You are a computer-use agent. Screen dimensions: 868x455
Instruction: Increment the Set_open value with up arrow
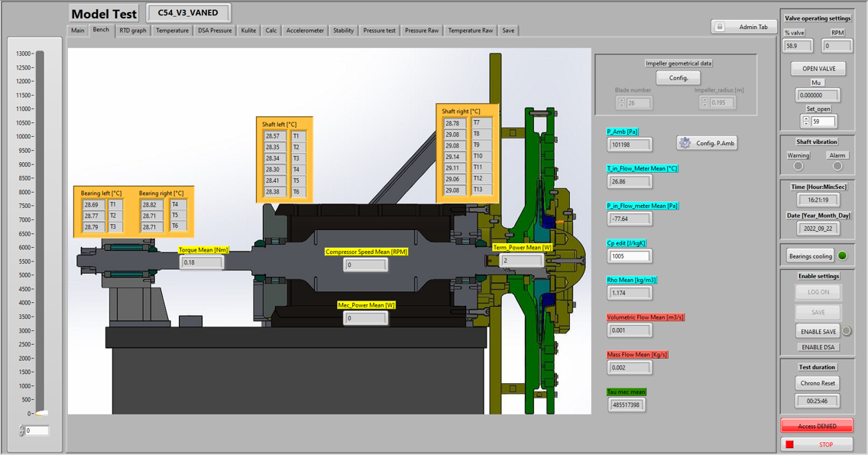point(805,118)
